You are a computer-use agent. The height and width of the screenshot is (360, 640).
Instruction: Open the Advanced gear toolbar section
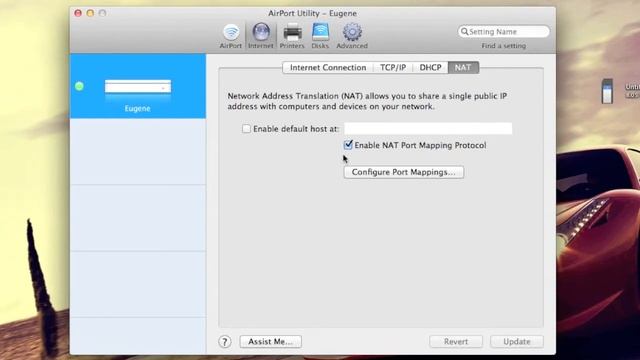352,36
